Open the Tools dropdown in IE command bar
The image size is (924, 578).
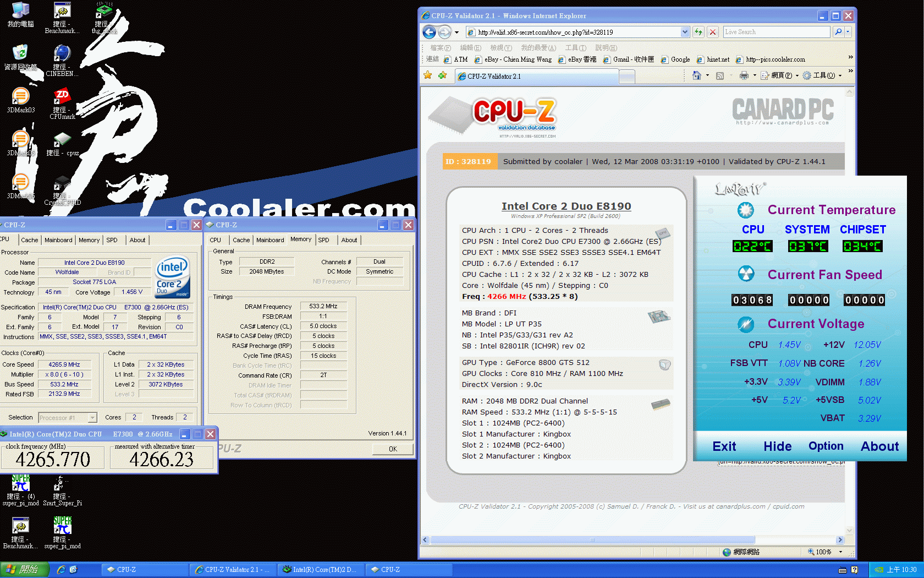pos(840,75)
